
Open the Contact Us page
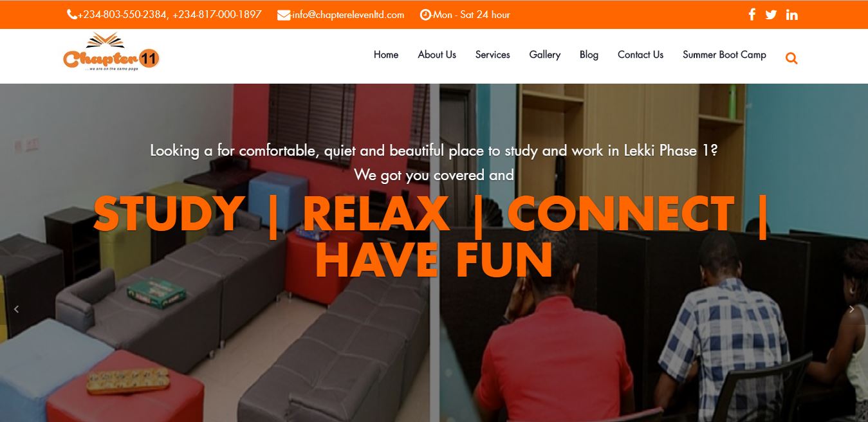coord(640,55)
